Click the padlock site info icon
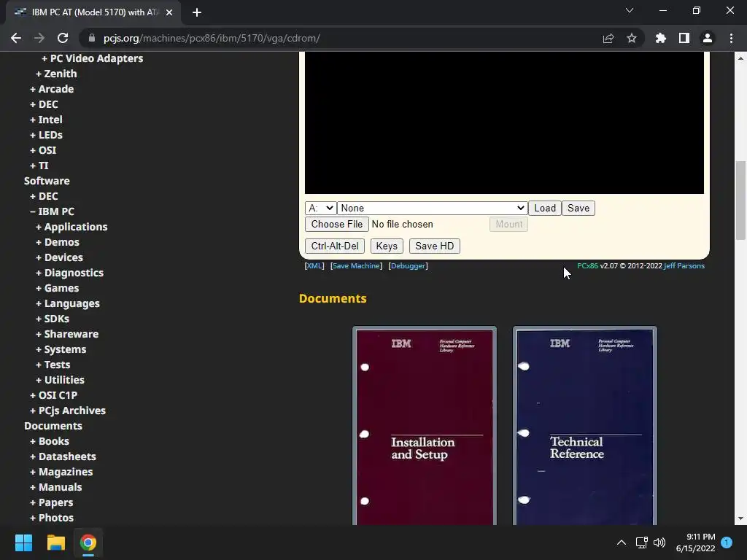The width and height of the screenshot is (747, 560). click(92, 38)
